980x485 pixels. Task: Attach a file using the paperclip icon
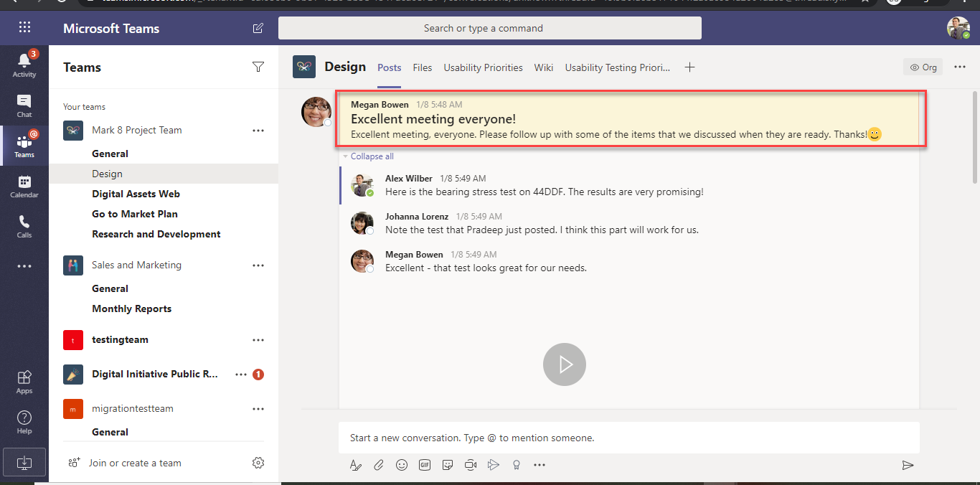point(379,465)
